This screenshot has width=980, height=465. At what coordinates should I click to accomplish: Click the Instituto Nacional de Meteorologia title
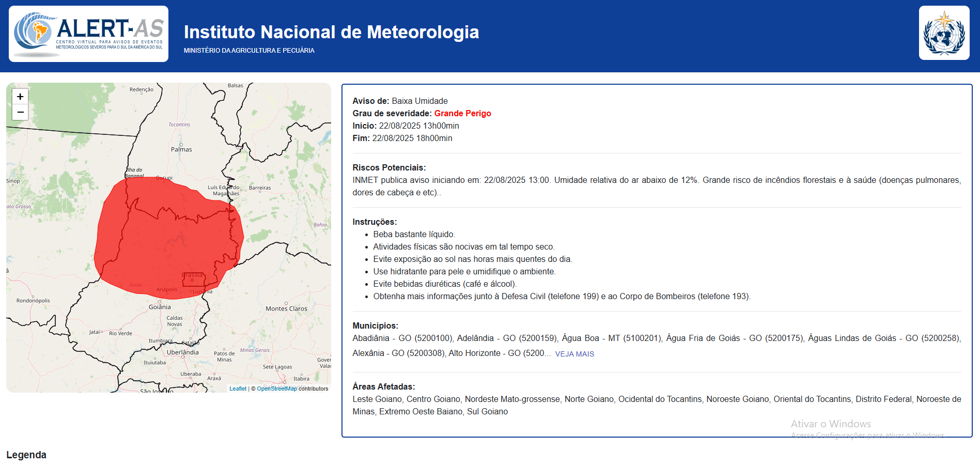click(x=331, y=32)
